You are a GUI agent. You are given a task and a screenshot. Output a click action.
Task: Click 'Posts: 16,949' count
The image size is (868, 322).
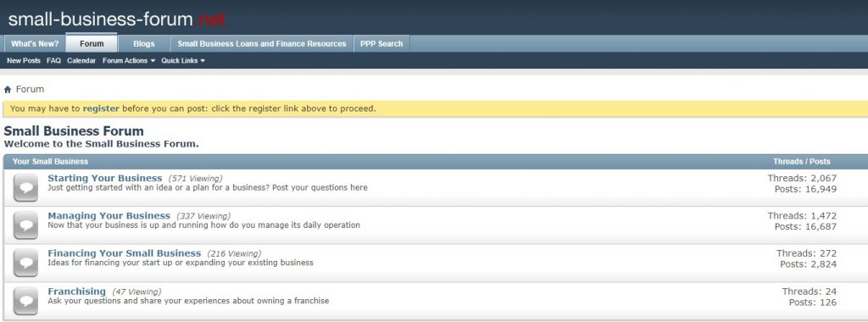point(805,189)
